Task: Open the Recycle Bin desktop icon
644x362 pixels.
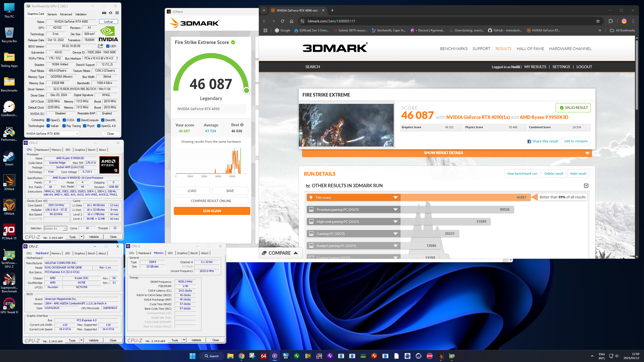Action: (x=9, y=35)
